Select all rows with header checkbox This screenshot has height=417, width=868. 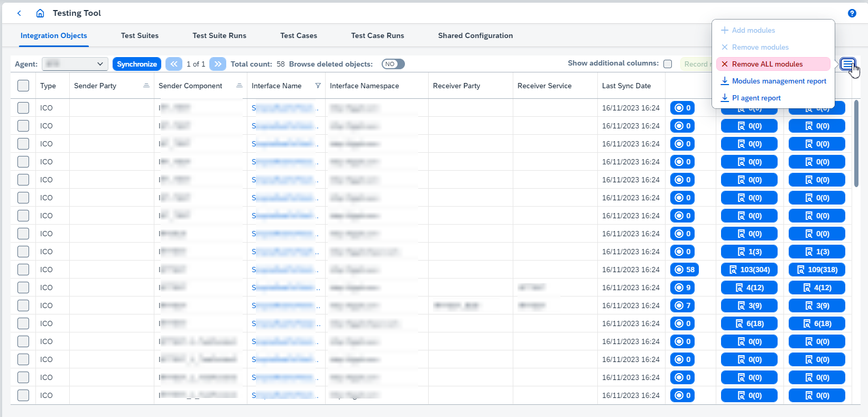click(x=23, y=86)
